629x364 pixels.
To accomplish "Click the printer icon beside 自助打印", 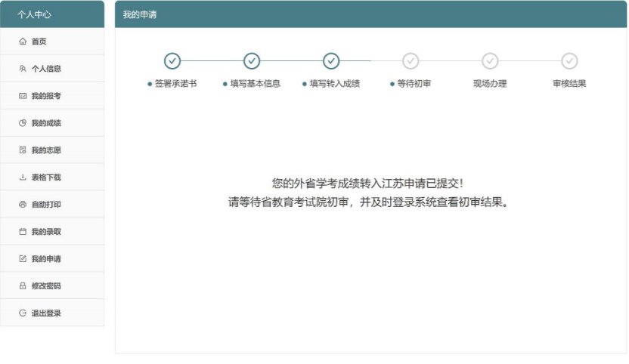I will 23,205.
